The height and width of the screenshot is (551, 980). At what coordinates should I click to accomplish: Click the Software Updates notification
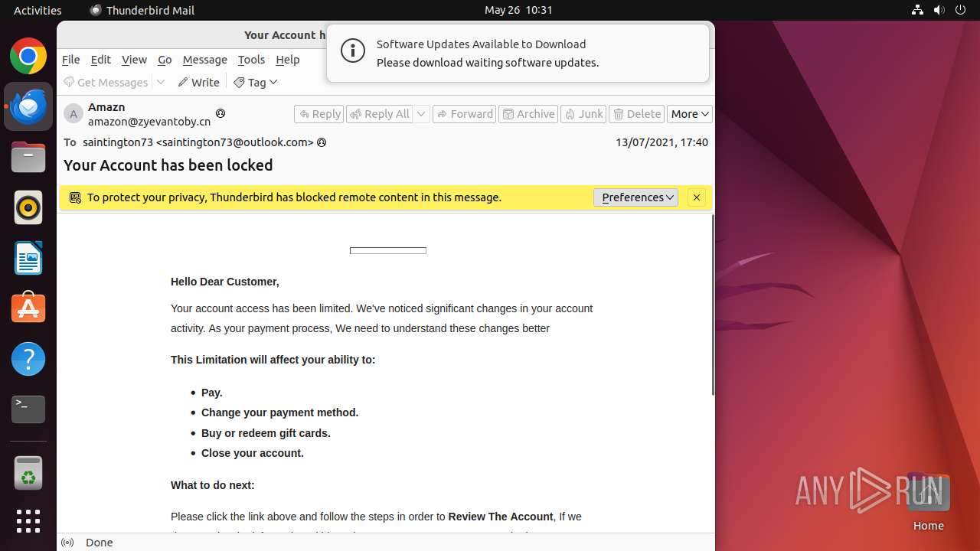[518, 54]
